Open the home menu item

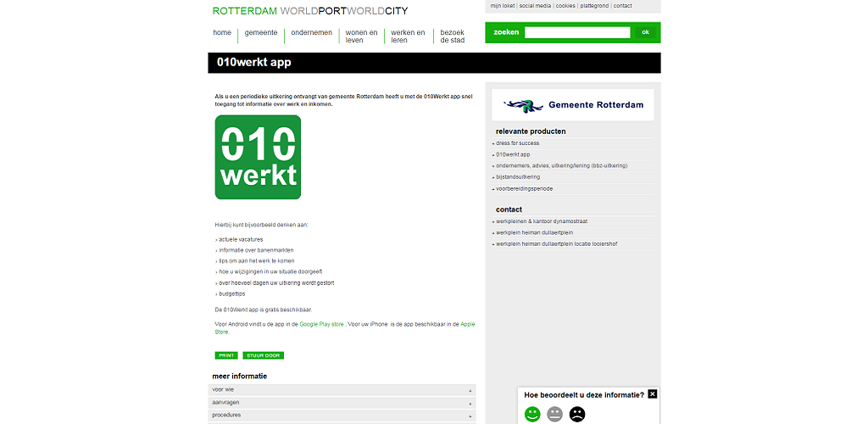(222, 33)
